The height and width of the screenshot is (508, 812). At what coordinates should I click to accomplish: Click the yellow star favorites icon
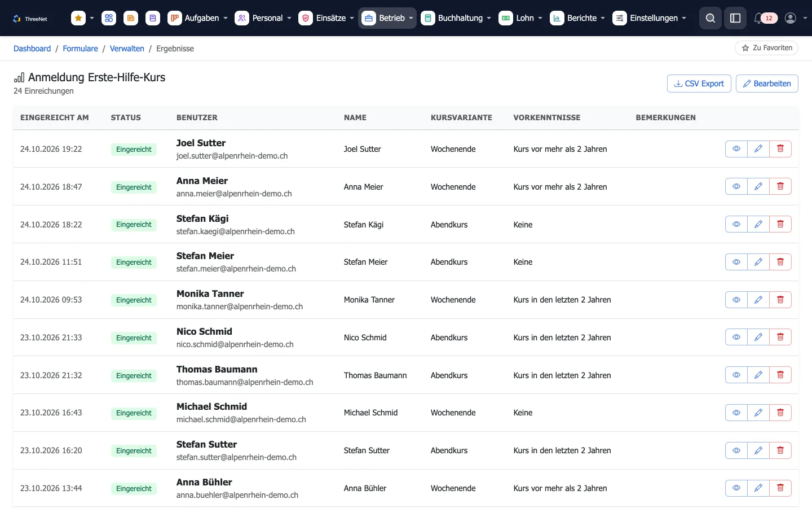pos(78,18)
